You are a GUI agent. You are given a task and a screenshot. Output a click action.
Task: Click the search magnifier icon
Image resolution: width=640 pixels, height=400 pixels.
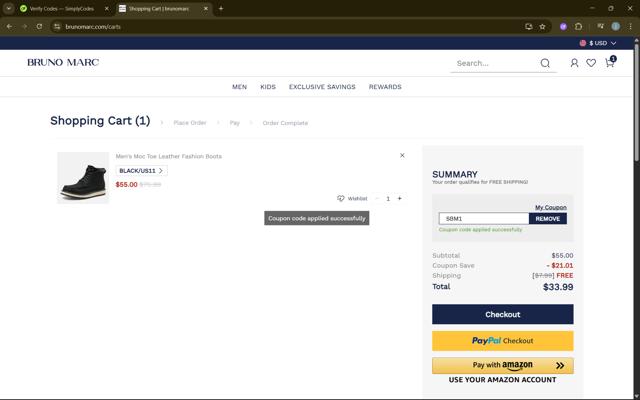(545, 63)
